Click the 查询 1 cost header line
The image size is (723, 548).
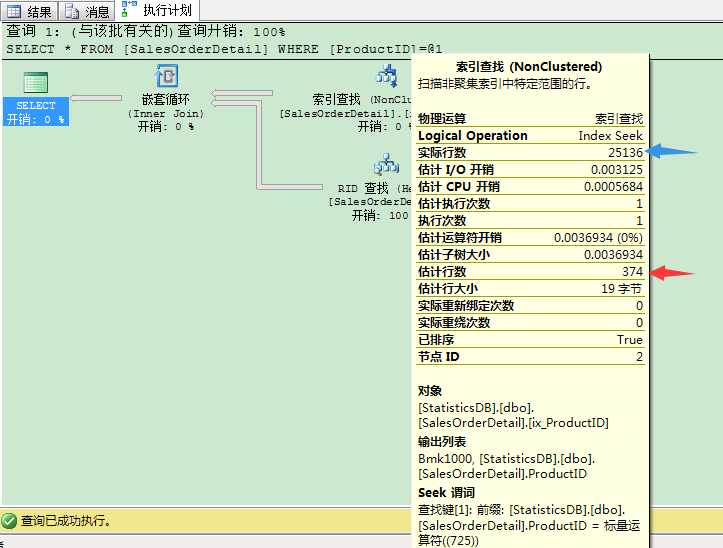[146, 31]
